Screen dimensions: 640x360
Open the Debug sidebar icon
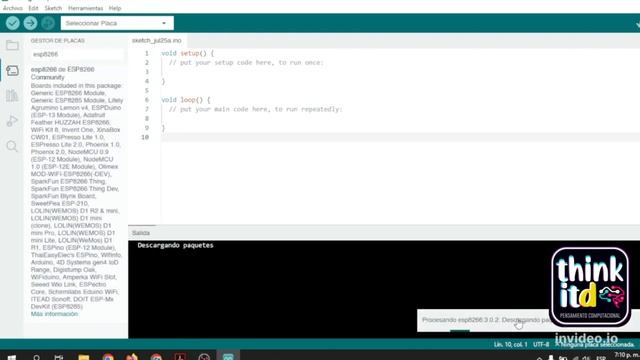point(12,121)
